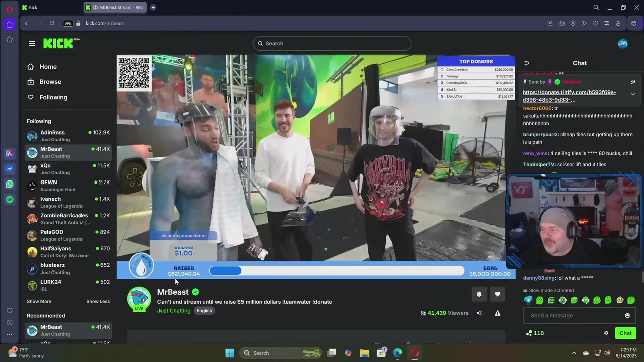
Task: Open GEWN followed channel
Action: (68, 186)
